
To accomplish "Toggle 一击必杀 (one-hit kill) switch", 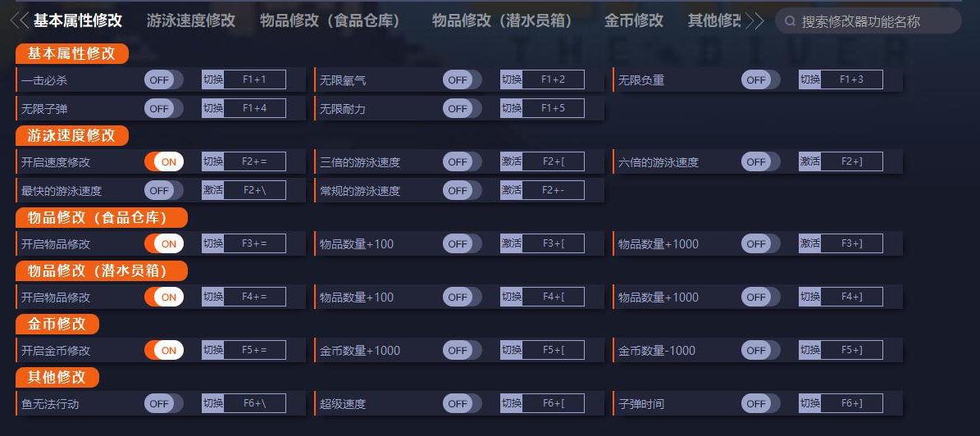I will point(164,79).
